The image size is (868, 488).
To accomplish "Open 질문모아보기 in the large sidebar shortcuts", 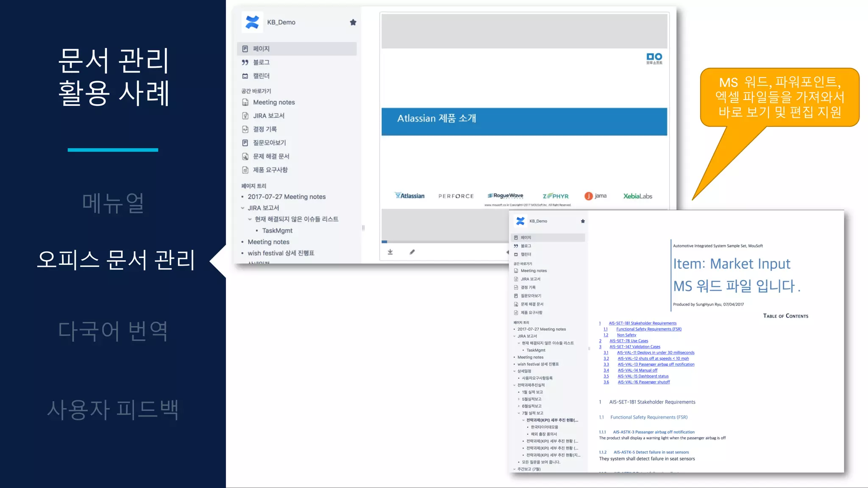I will point(269,143).
